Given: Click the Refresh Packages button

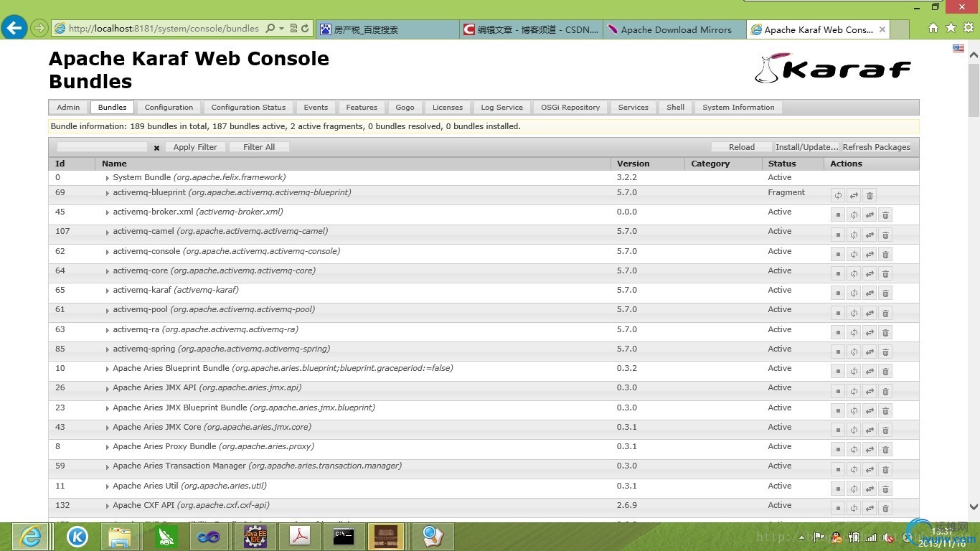Looking at the screenshot, I should click(x=877, y=147).
